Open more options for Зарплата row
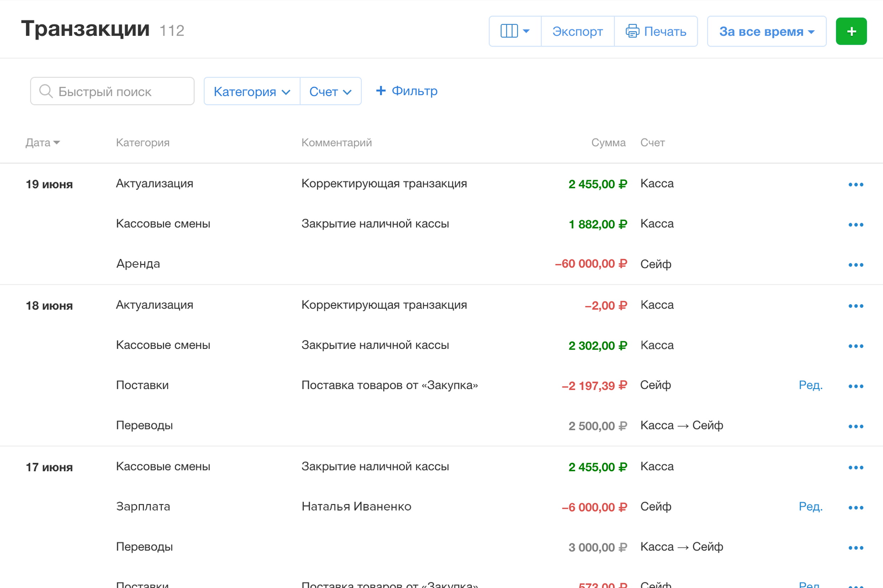 (x=855, y=507)
